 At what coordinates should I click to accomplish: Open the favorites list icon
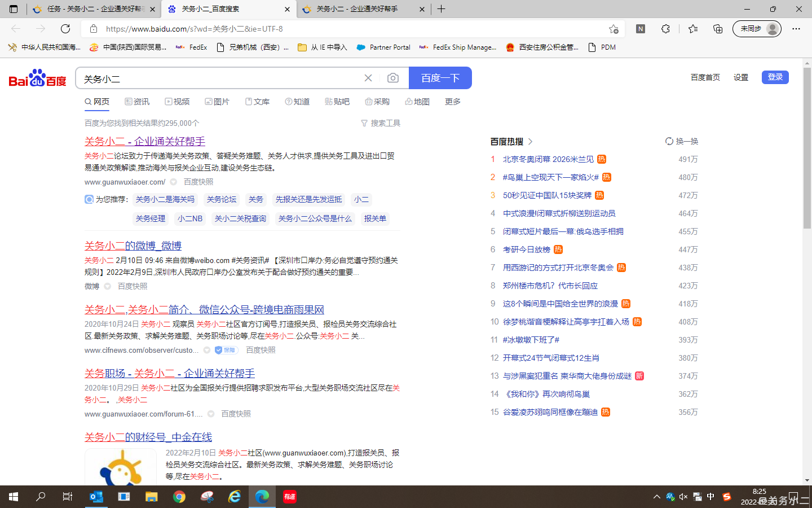point(693,29)
